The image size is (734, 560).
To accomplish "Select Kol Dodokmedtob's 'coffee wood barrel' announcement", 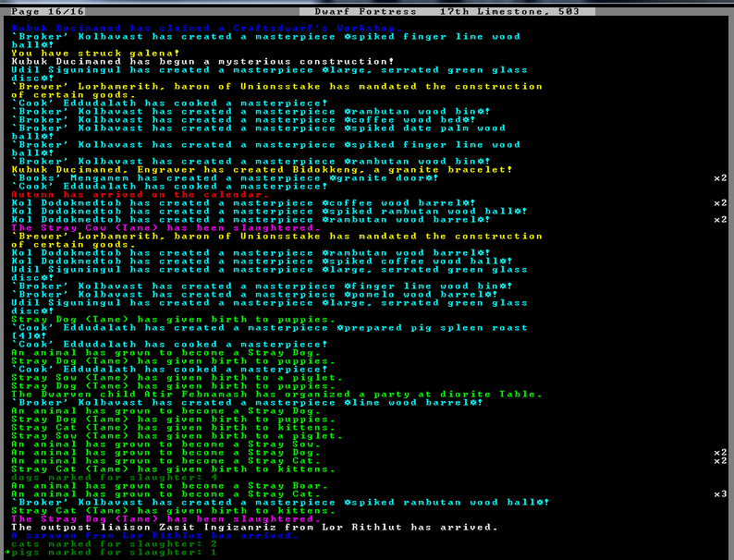I will coord(243,203).
